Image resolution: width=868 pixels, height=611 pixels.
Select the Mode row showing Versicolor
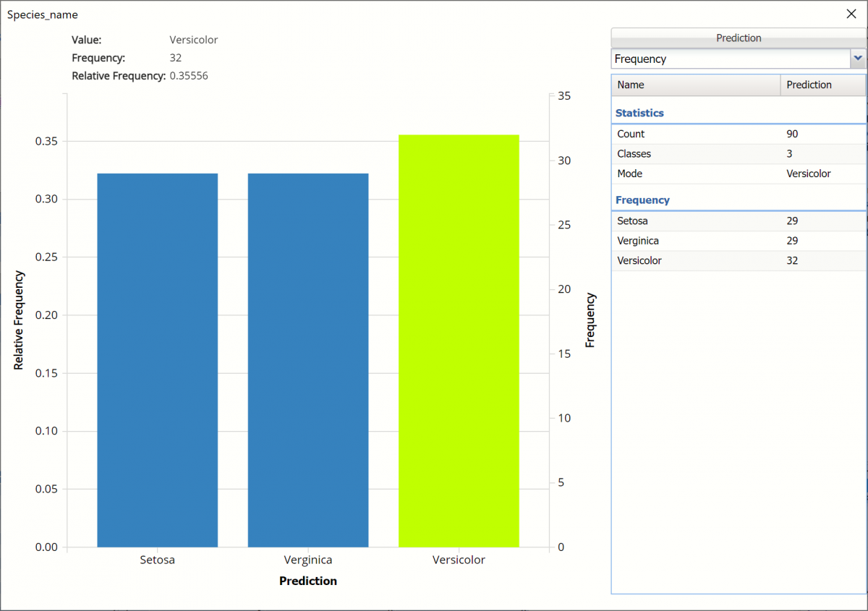tap(738, 174)
